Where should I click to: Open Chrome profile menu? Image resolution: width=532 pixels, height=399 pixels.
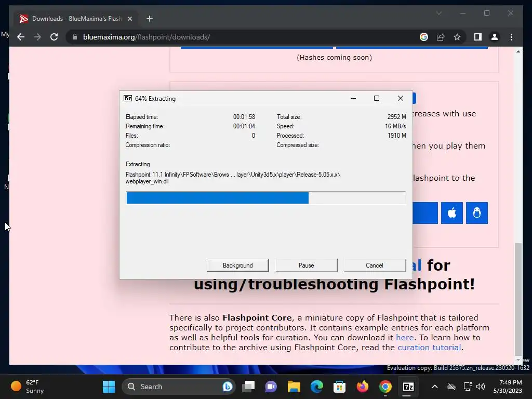coord(495,37)
